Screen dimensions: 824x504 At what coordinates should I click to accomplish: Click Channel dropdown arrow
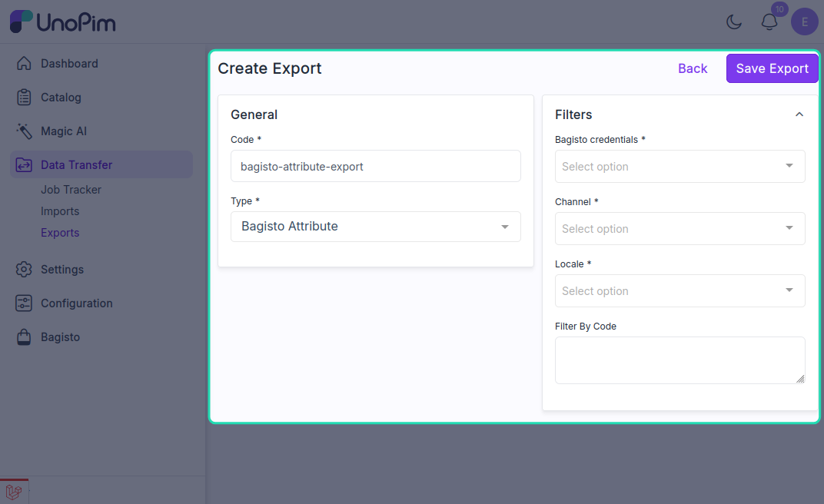coord(789,228)
